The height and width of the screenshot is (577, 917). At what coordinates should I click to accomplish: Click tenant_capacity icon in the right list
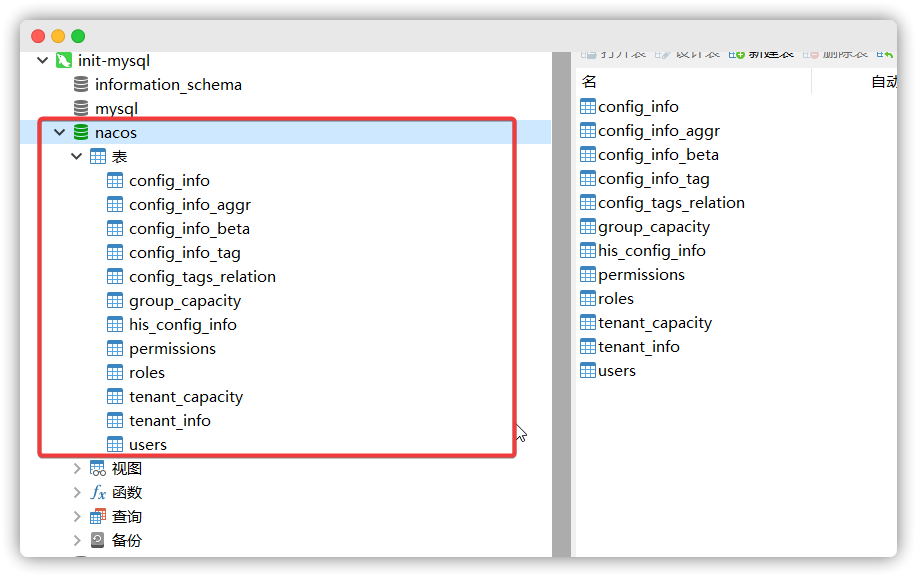point(588,322)
